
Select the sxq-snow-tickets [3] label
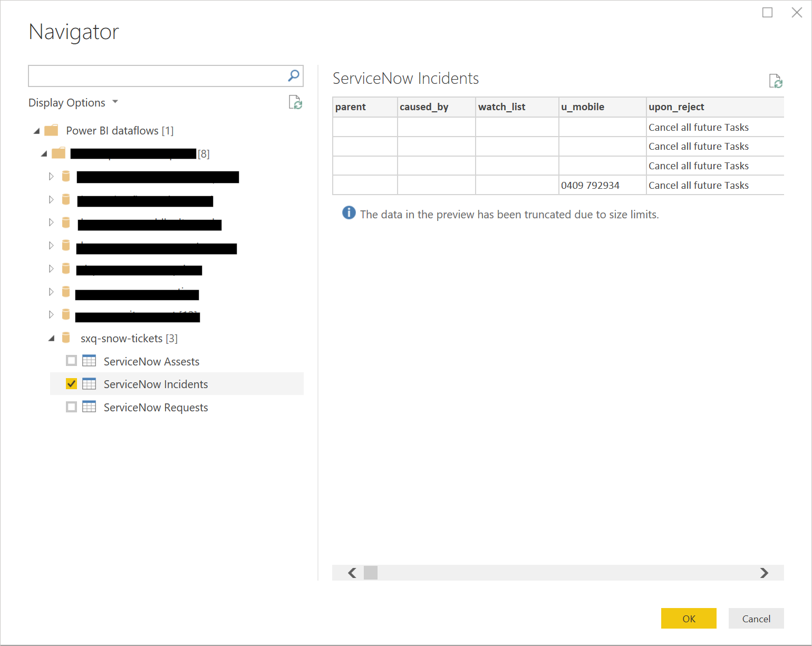coord(129,338)
